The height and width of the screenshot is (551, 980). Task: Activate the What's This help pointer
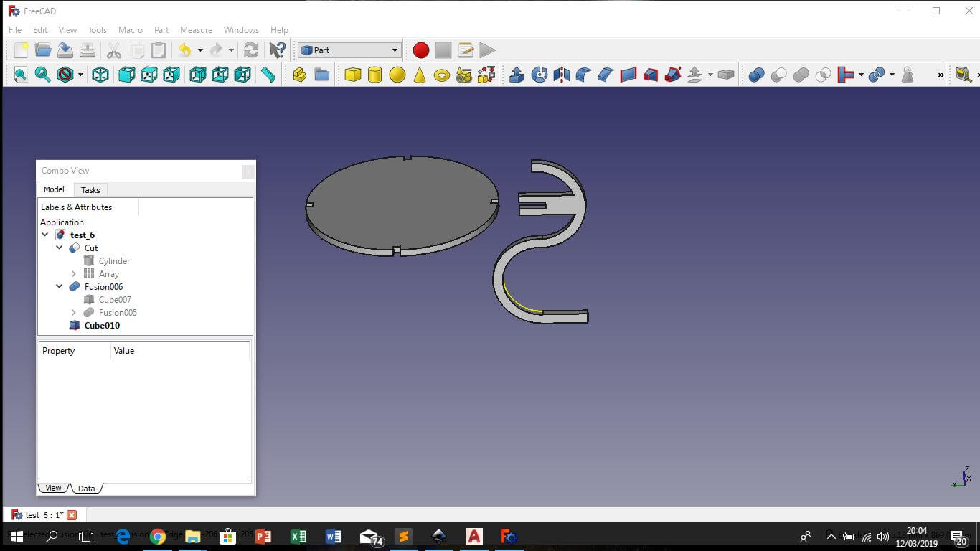click(x=278, y=50)
